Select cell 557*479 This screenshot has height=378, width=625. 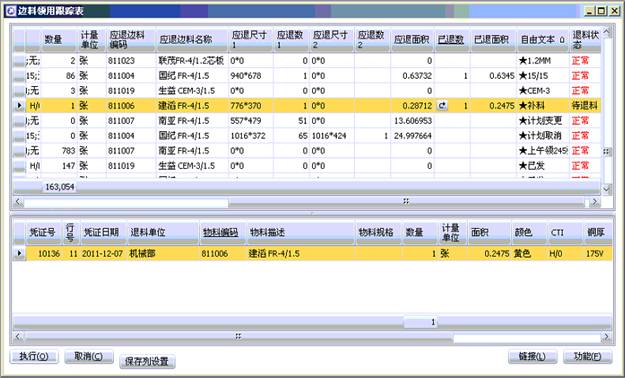tap(251, 121)
